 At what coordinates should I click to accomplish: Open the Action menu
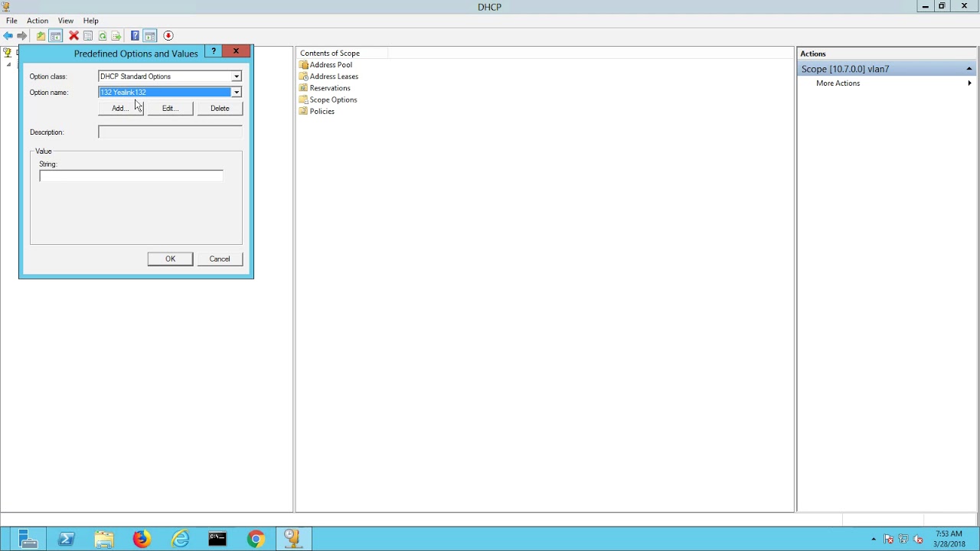(38, 21)
